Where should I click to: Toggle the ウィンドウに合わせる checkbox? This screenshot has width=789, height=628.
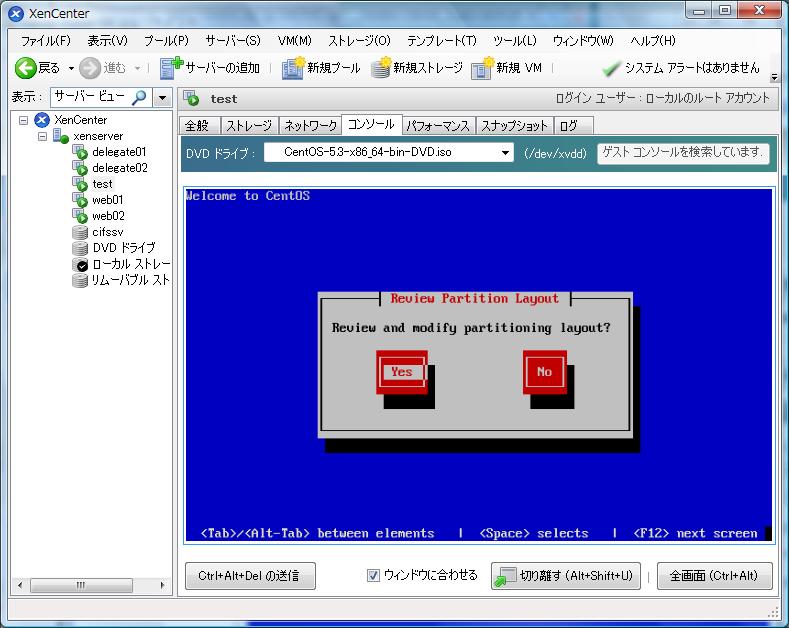373,575
